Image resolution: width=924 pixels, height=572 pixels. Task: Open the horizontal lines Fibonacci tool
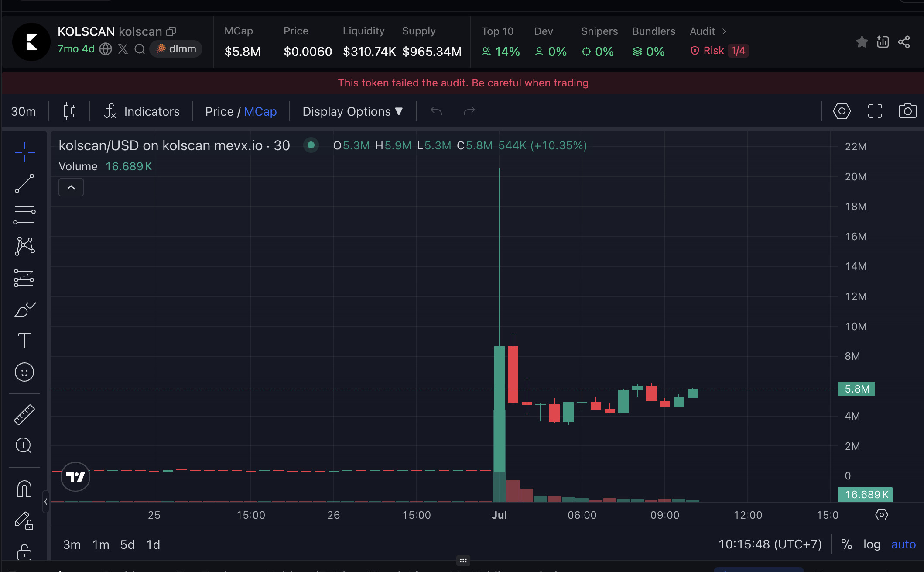click(x=24, y=215)
